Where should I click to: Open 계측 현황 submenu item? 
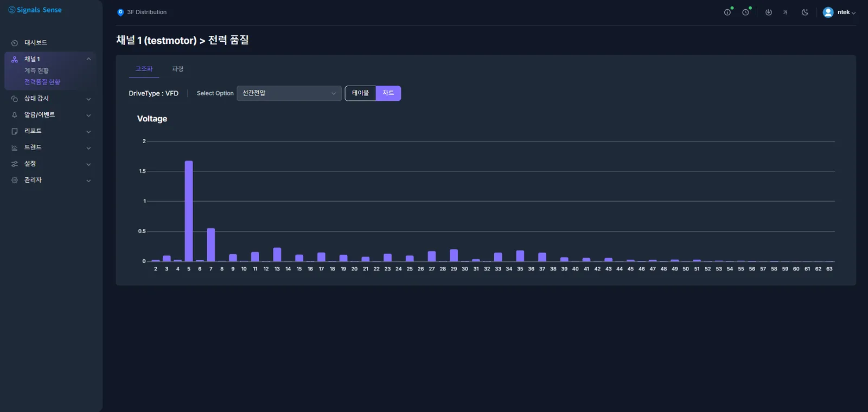click(x=36, y=71)
